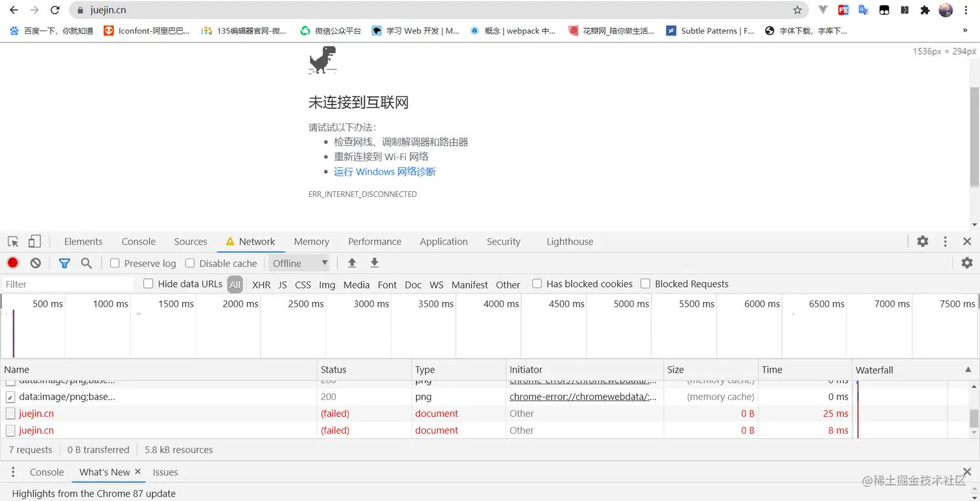Image resolution: width=980 pixels, height=501 pixels.
Task: Open DevTools customize three-dot menu
Action: point(946,242)
